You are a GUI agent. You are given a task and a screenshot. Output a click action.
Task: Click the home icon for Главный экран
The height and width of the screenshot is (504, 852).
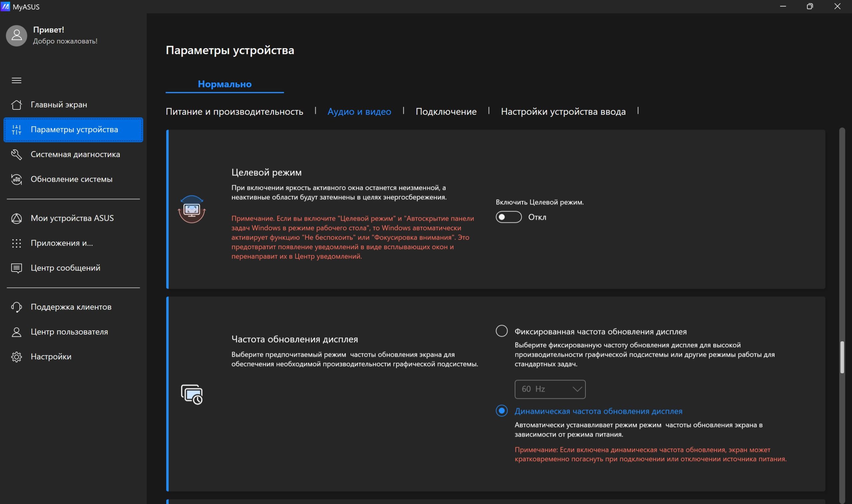[16, 104]
